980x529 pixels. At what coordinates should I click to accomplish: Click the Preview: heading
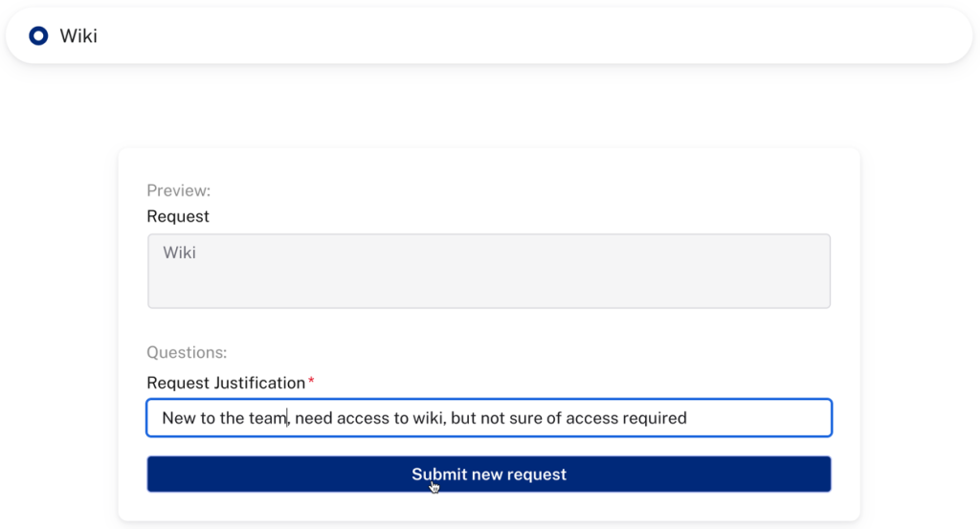coord(179,190)
